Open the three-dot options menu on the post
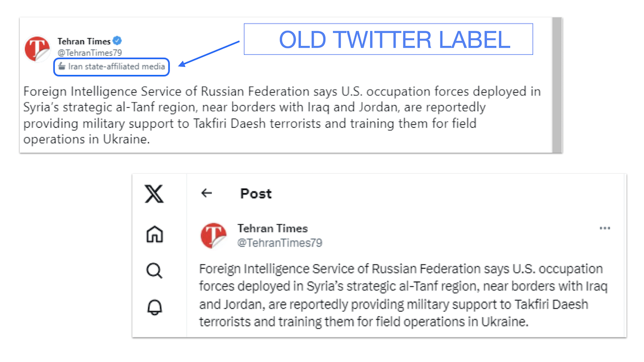 (605, 228)
